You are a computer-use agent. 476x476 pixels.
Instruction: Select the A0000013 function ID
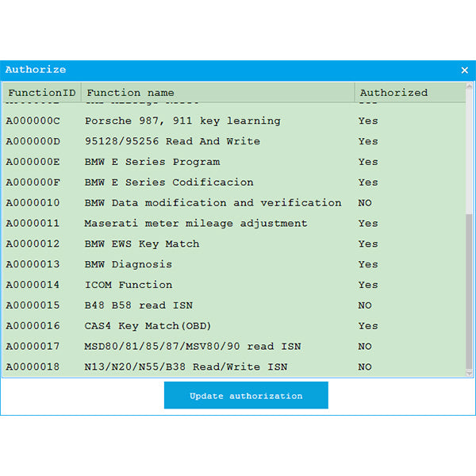pos(33,264)
